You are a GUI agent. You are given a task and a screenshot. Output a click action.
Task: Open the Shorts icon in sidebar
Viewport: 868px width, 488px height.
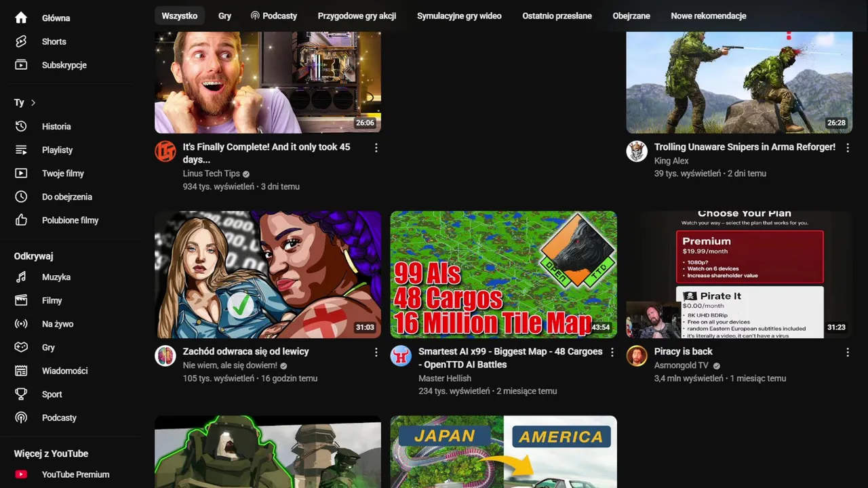tap(21, 41)
